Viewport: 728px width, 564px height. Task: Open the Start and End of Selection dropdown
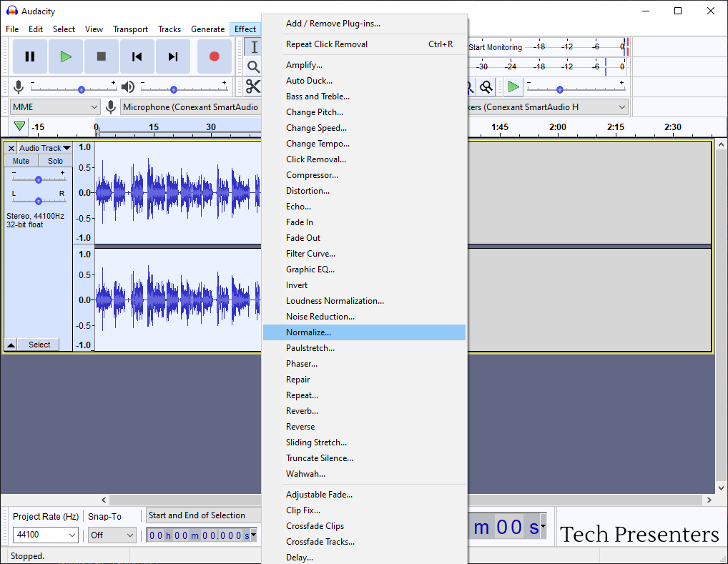203,515
